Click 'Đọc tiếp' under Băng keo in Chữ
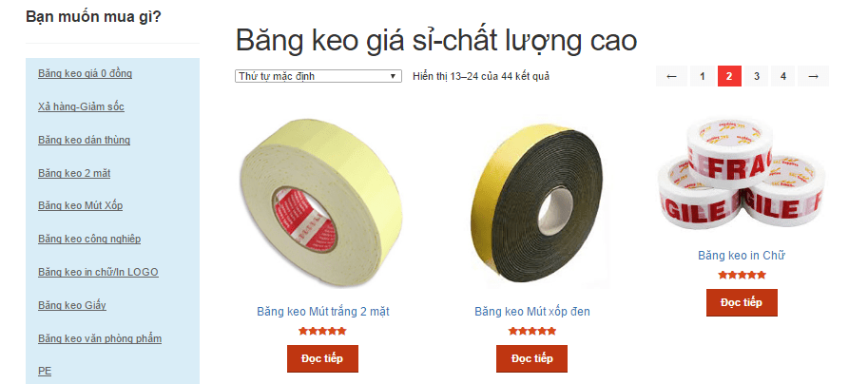Image resolution: width=868 pixels, height=384 pixels. coord(742,302)
